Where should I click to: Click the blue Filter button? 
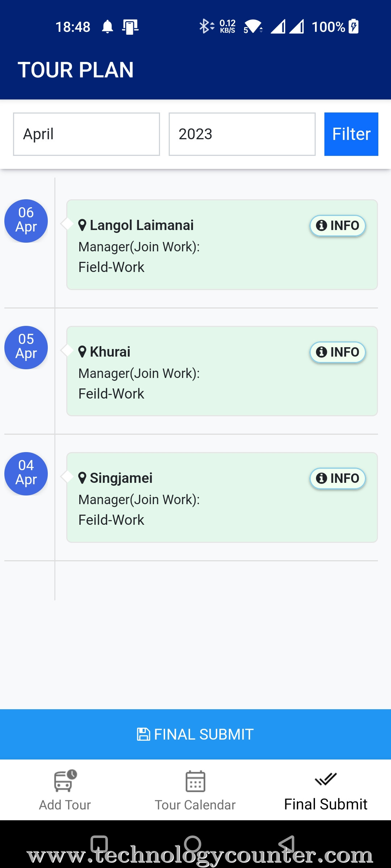click(351, 134)
